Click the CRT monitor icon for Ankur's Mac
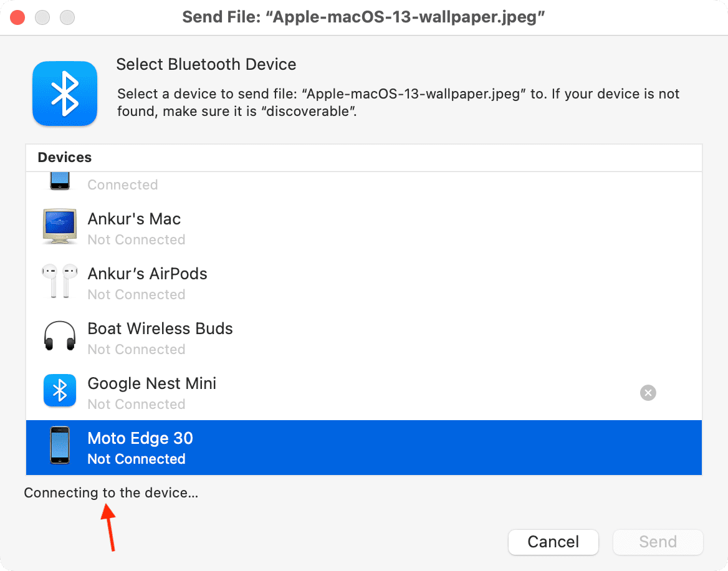This screenshot has height=571, width=728. point(60,226)
